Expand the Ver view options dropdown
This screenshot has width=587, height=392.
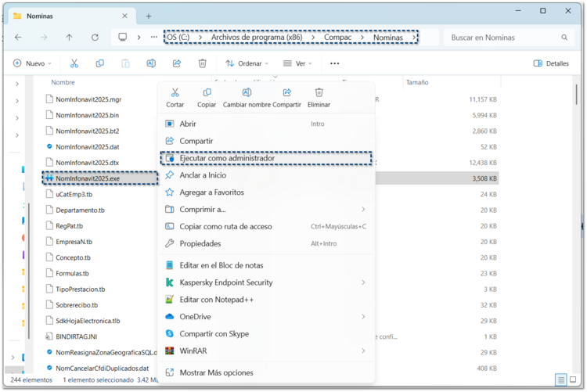click(297, 63)
